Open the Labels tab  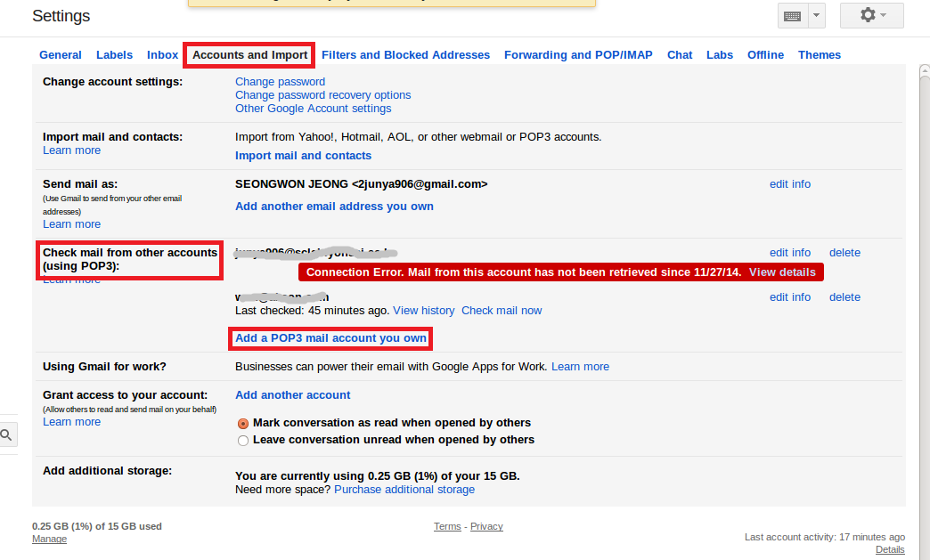pos(115,55)
